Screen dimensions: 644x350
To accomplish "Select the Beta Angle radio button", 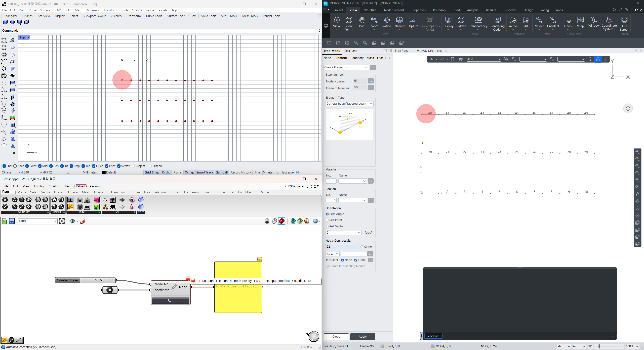I will (x=327, y=214).
